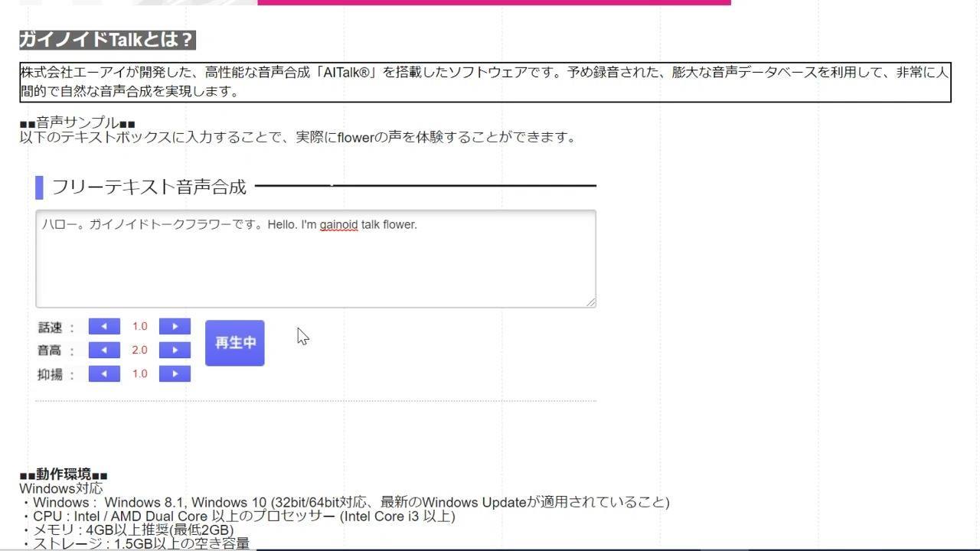This screenshot has width=980, height=551.
Task: Decrease 話速 speech speed with left arrow
Action: point(104,327)
